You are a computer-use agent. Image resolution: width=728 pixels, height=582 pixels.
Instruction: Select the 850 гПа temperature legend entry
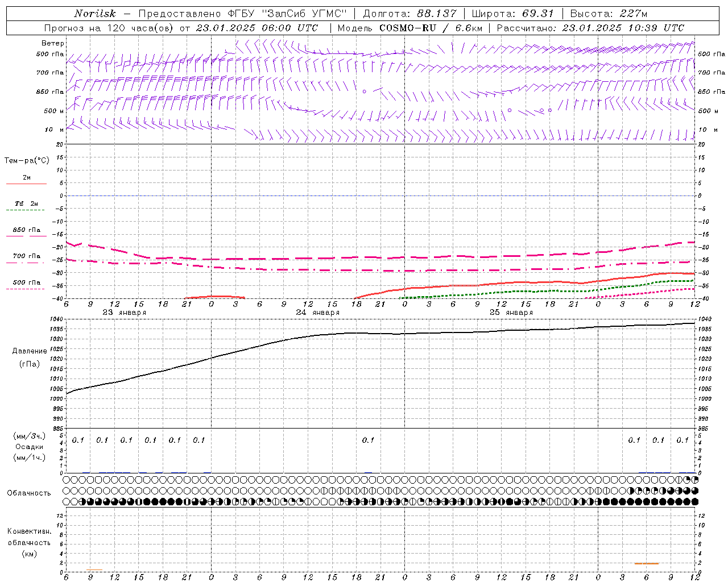click(26, 230)
